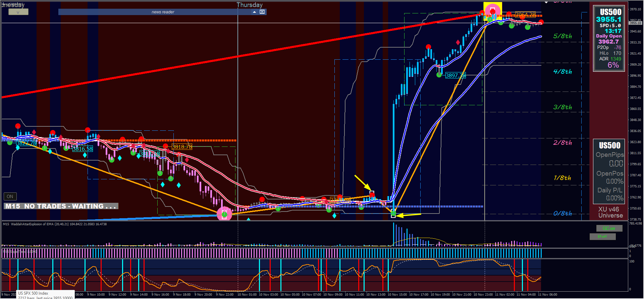Toggle the GC-on button
644x299 pixels.
[609, 228]
